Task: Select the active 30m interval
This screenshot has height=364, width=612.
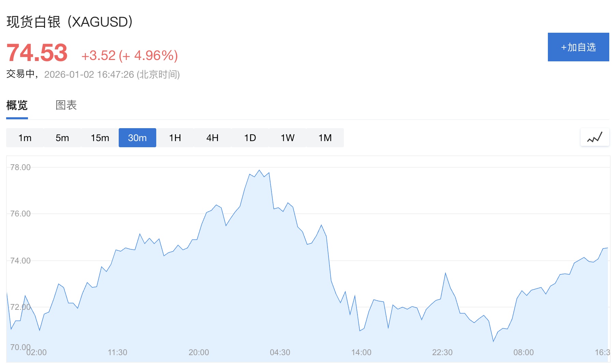Action: click(137, 138)
